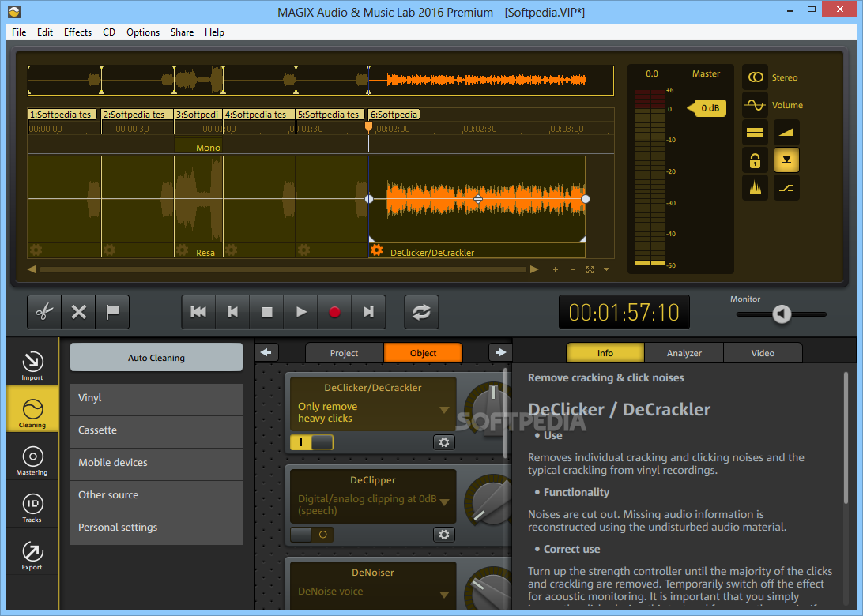
Task: Go to next effects page arrow
Action: click(499, 352)
